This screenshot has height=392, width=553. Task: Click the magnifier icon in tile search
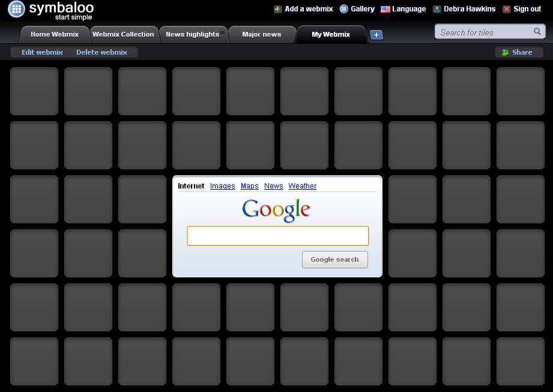[537, 32]
